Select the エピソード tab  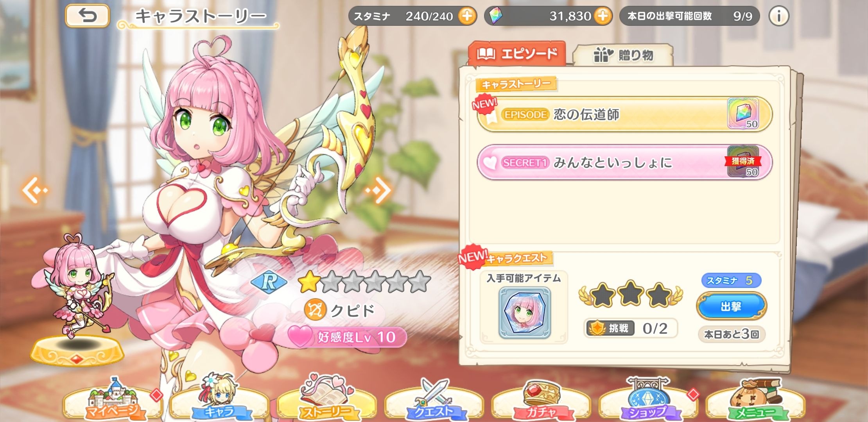517,54
